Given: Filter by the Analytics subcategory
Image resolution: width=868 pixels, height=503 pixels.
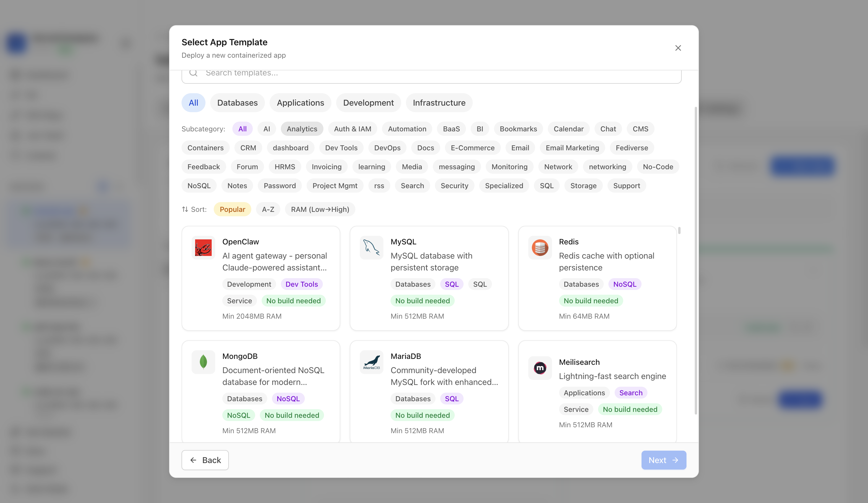Looking at the screenshot, I should click(x=302, y=129).
